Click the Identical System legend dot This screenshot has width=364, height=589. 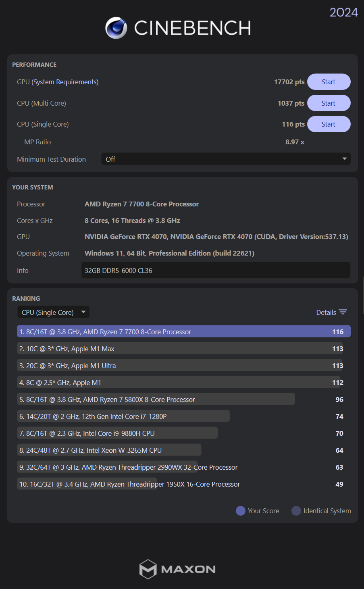[x=296, y=511]
